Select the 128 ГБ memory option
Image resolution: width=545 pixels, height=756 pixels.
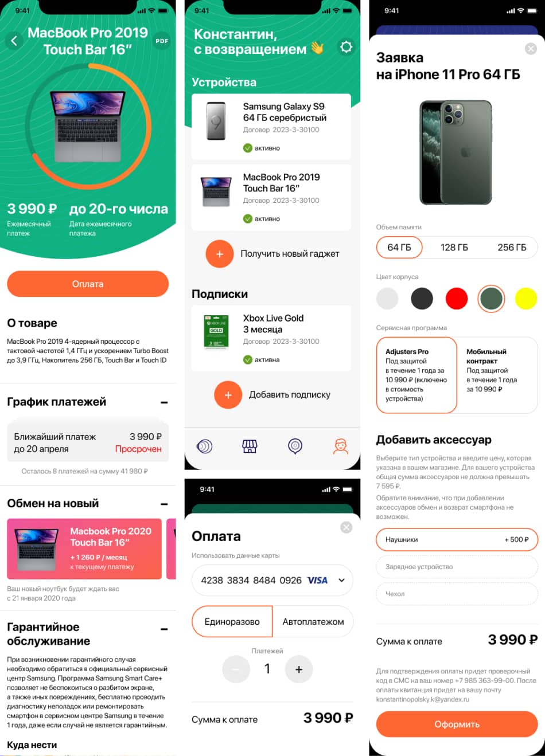[454, 248]
